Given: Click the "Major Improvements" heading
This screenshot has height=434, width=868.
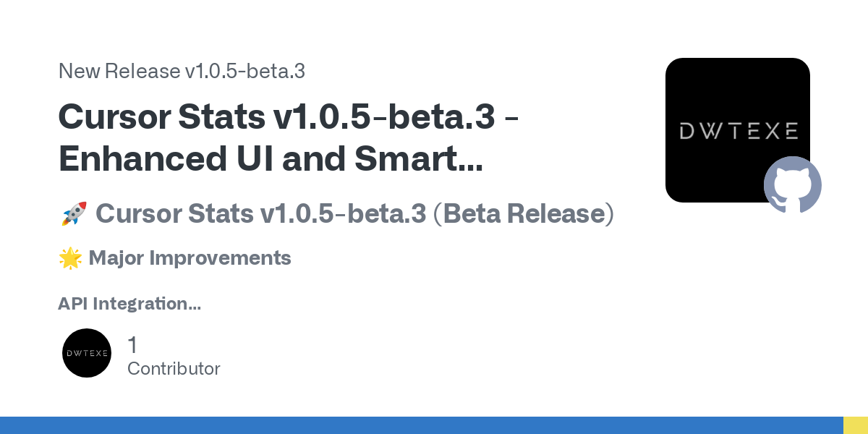Looking at the screenshot, I should click(190, 258).
